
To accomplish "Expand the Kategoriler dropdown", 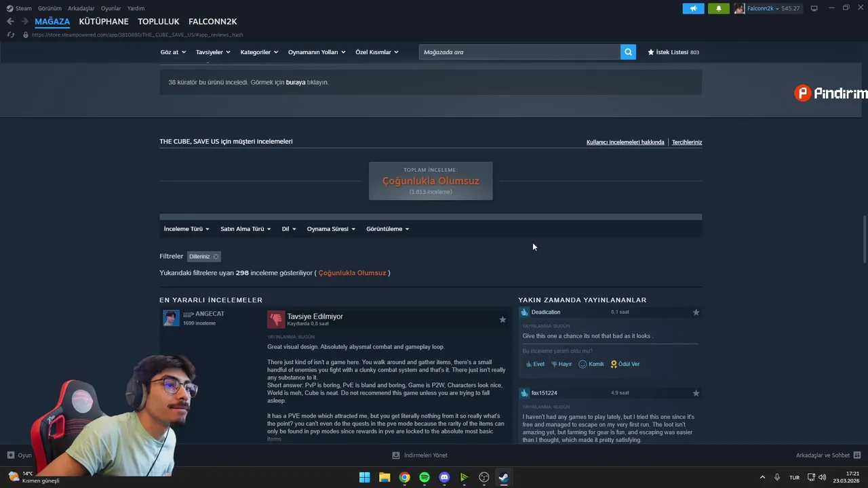I will coord(259,52).
